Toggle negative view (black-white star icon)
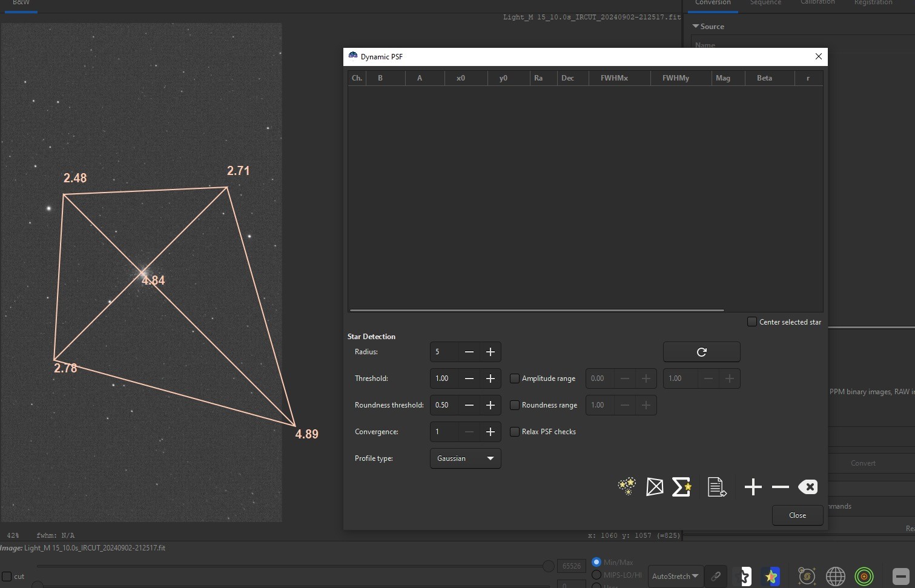This screenshot has width=915, height=588. click(745, 576)
